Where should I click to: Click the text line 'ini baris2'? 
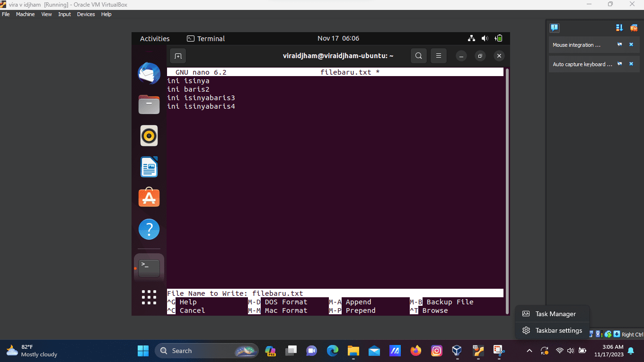[x=188, y=89]
